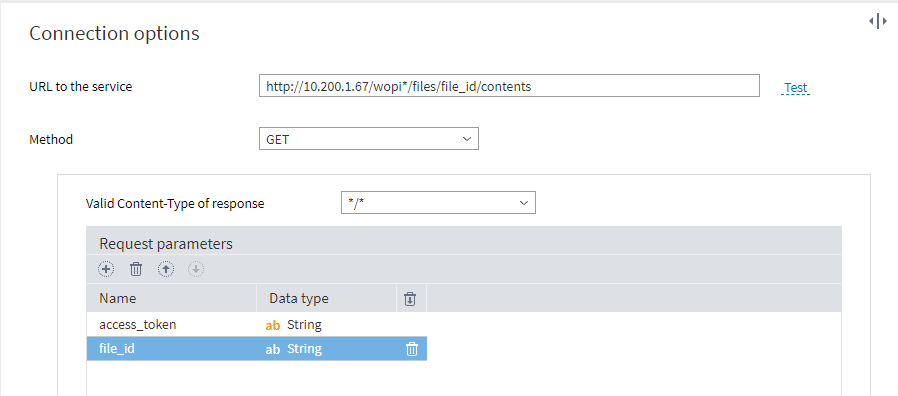Click the Request parameters section title
This screenshot has width=898, height=396.
click(x=166, y=244)
